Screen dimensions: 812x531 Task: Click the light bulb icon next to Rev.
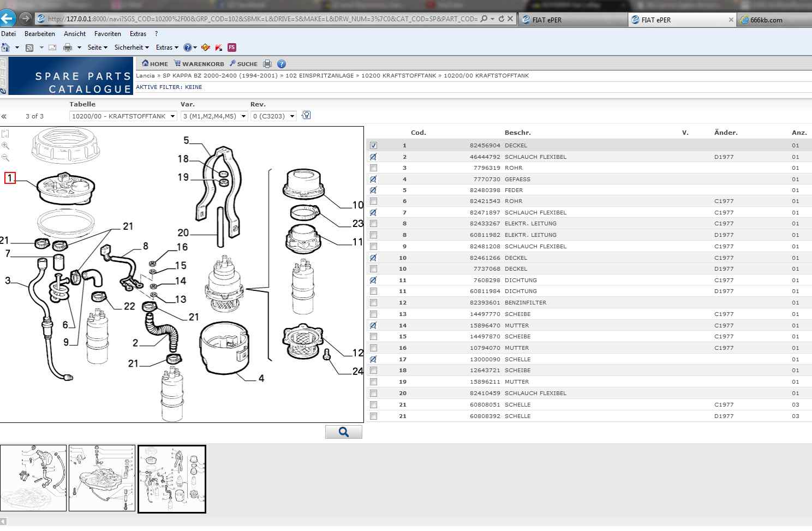306,115
